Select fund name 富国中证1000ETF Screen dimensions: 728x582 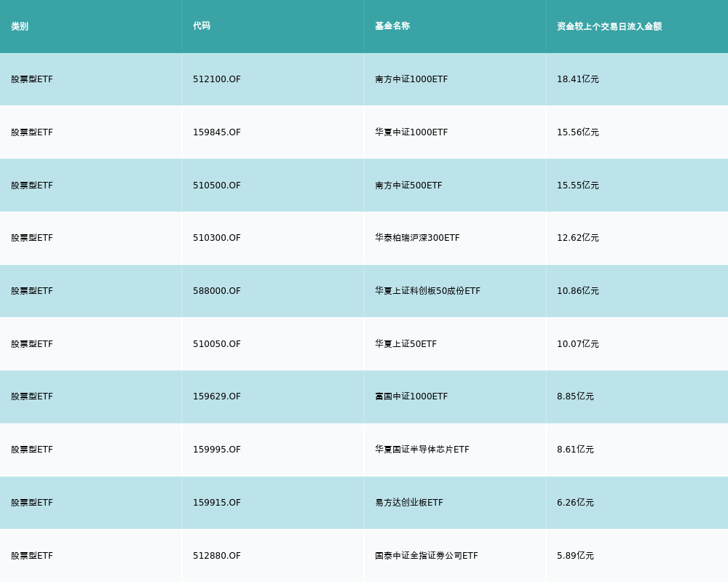411,396
